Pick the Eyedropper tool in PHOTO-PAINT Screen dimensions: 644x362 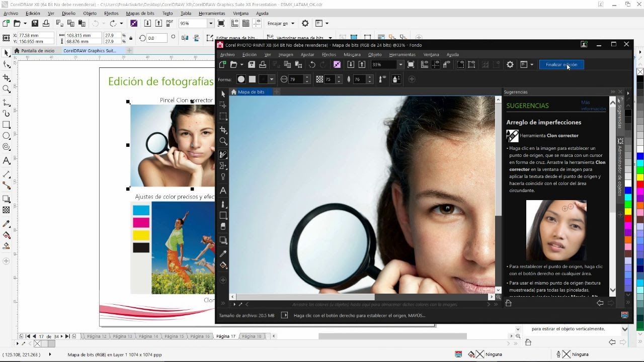223,254
